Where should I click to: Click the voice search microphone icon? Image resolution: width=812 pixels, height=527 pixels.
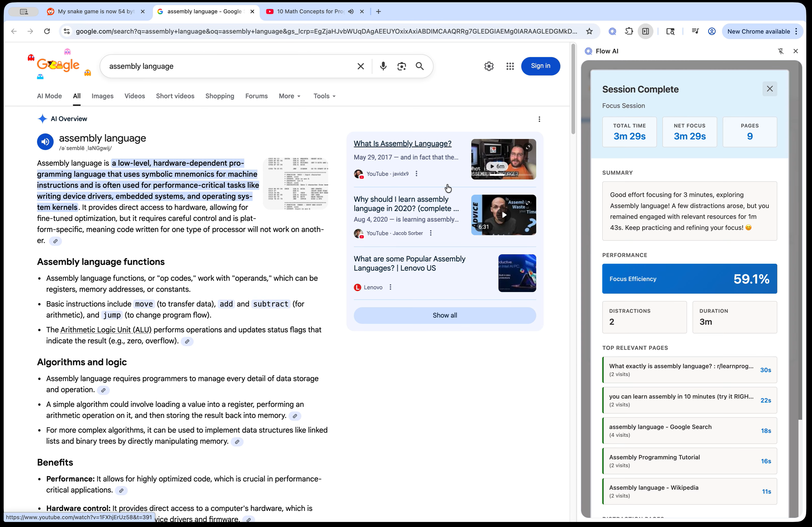tap(383, 66)
